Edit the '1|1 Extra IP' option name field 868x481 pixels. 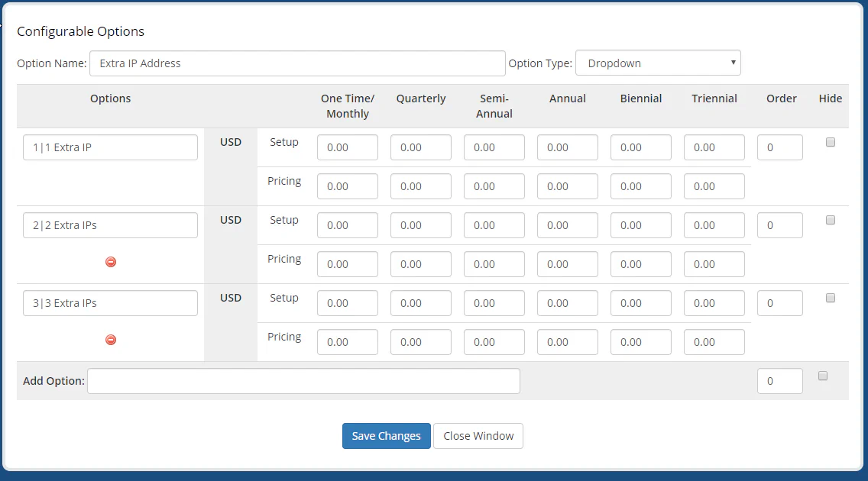[110, 147]
